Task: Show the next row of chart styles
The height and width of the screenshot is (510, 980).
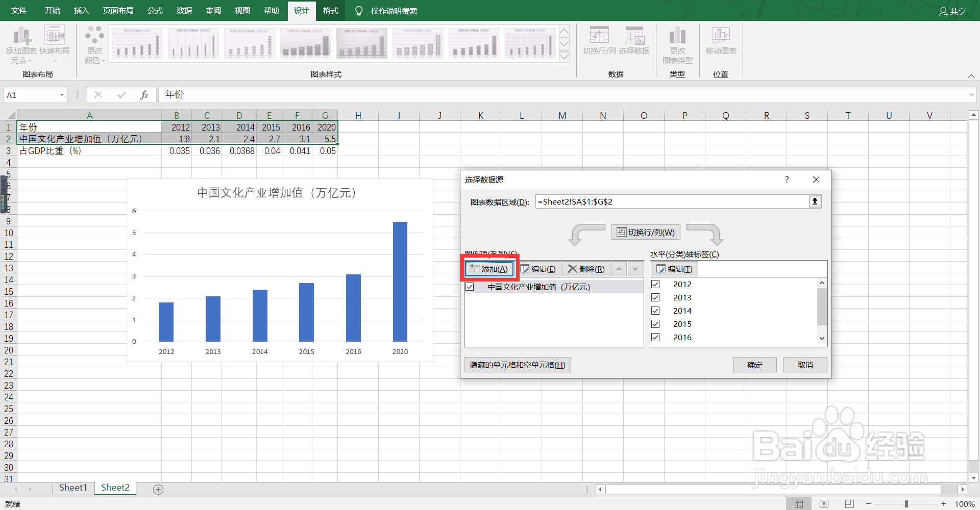Action: pyautogui.click(x=564, y=44)
